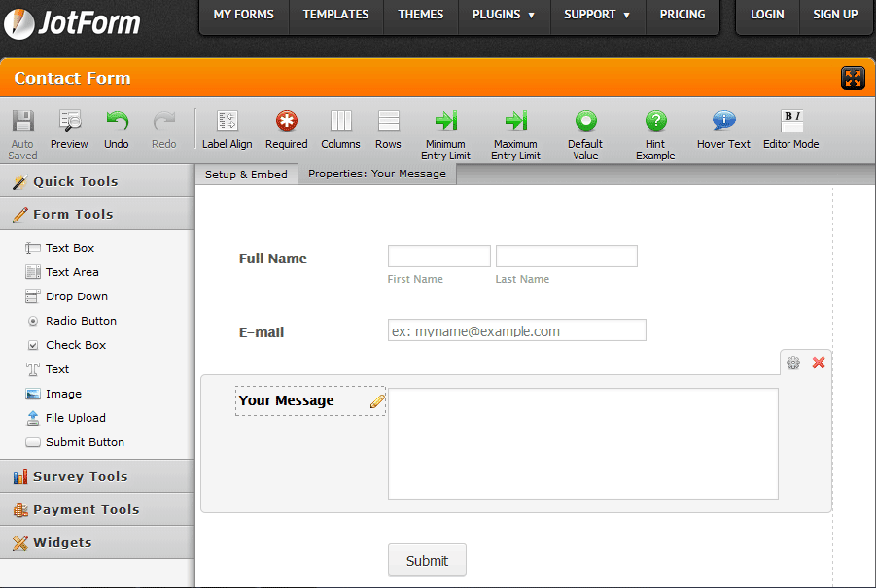Switch to Setup & Embed tab
This screenshot has height=588, width=876.
(x=246, y=174)
